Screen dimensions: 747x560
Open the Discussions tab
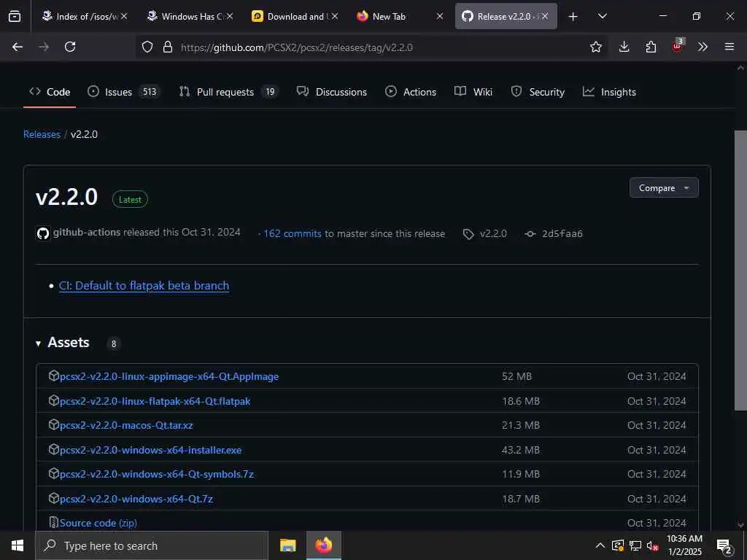[332, 92]
